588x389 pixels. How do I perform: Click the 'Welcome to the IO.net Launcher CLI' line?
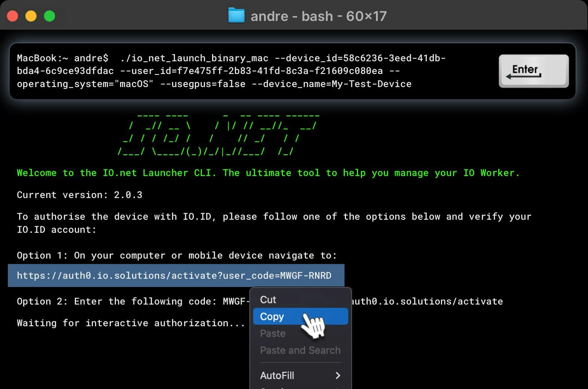pos(268,173)
